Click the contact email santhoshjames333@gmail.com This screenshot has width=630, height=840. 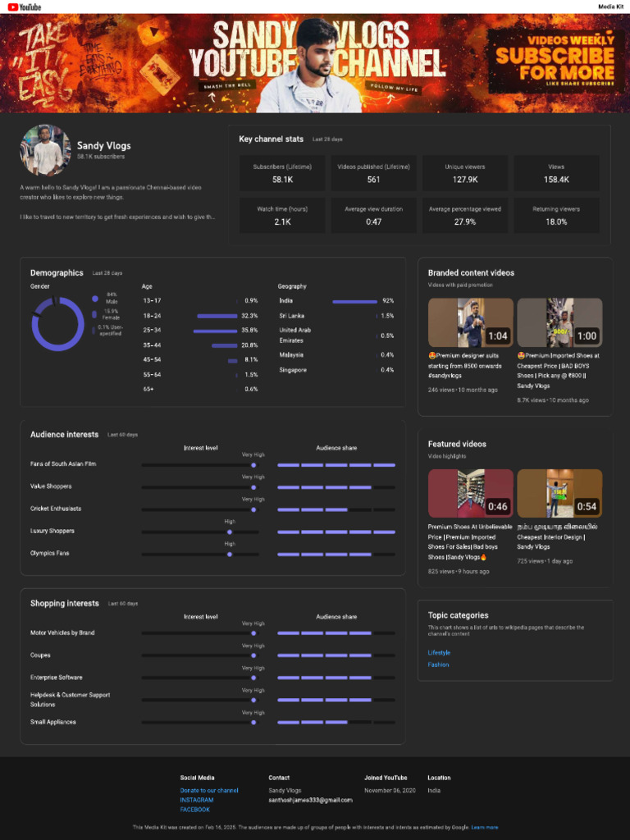click(311, 800)
